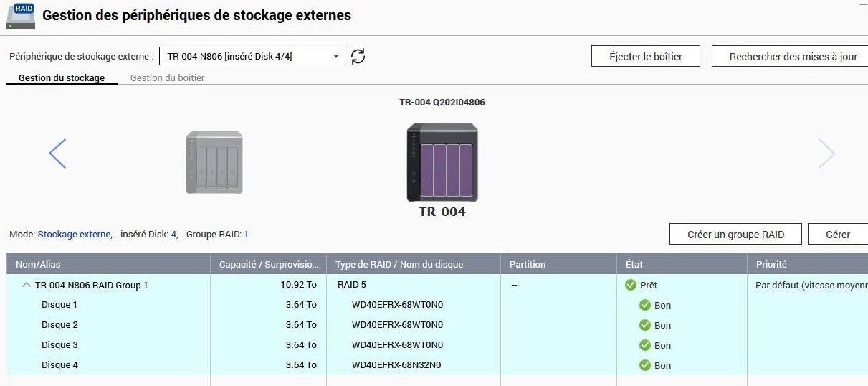Open the external storage device dropdown
Viewport: 868px width, 386px height.
tap(252, 56)
